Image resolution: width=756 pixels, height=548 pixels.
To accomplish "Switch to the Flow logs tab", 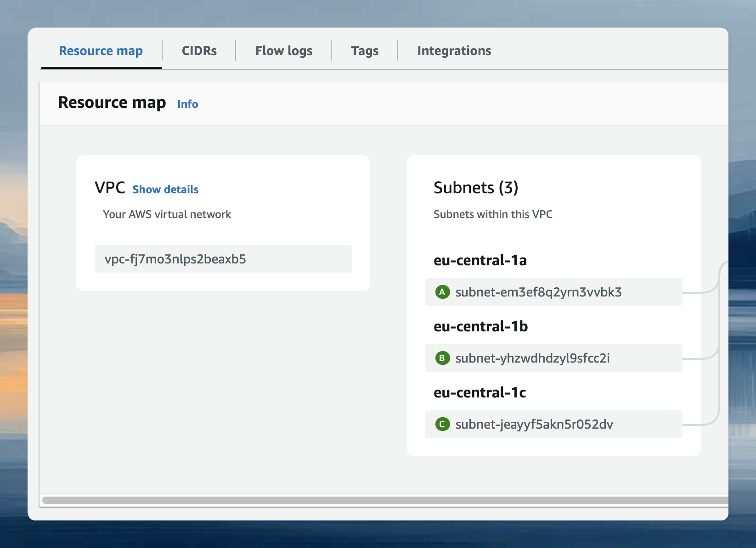I will click(283, 50).
